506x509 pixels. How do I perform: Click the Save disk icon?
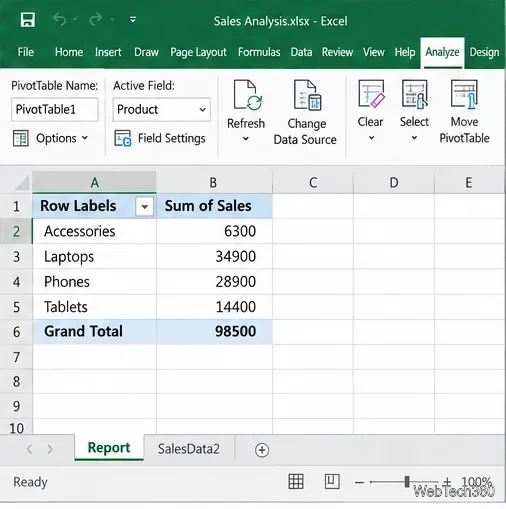(27, 20)
